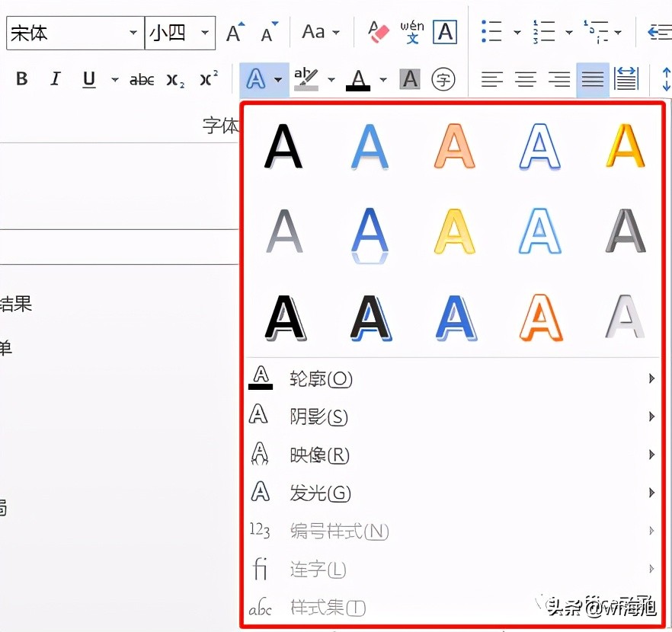The image size is (672, 632).
Task: Open the 宋体 font name dropdown
Action: 133,34
